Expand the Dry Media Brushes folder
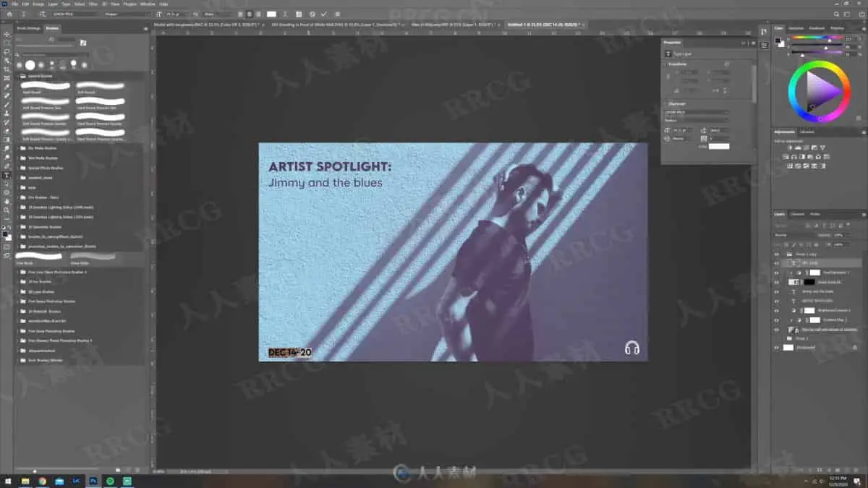Image resolution: width=868 pixels, height=488 pixels. click(x=17, y=147)
